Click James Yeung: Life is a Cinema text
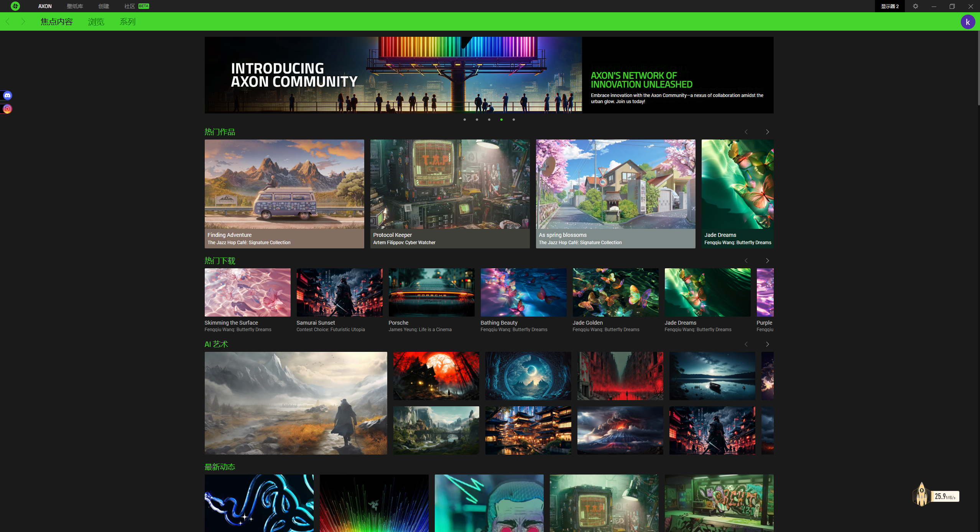This screenshot has height=532, width=980. [x=420, y=330]
